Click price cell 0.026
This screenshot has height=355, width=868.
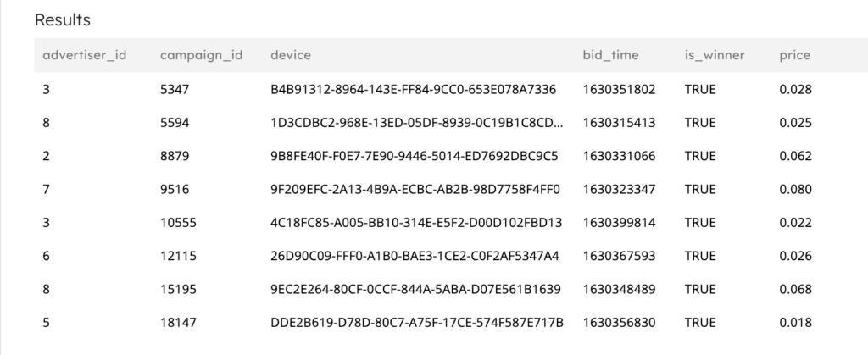(796, 256)
